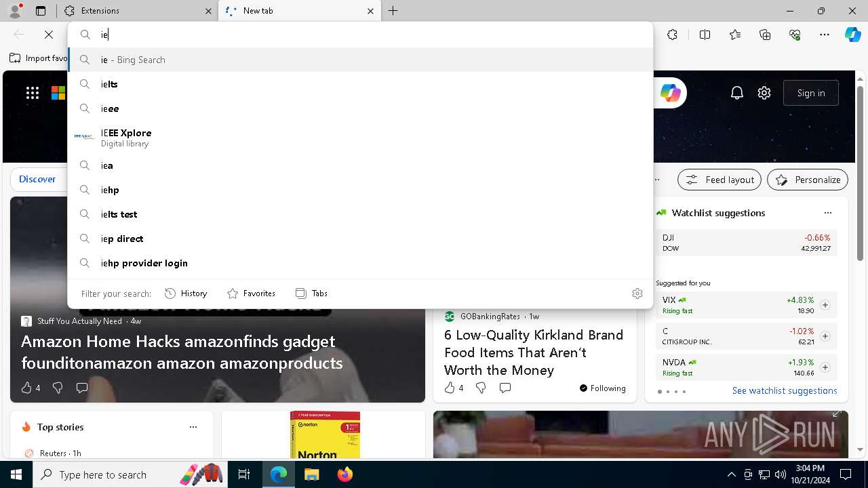
Task: Click the Copilot icon in the search box
Action: [x=670, y=93]
